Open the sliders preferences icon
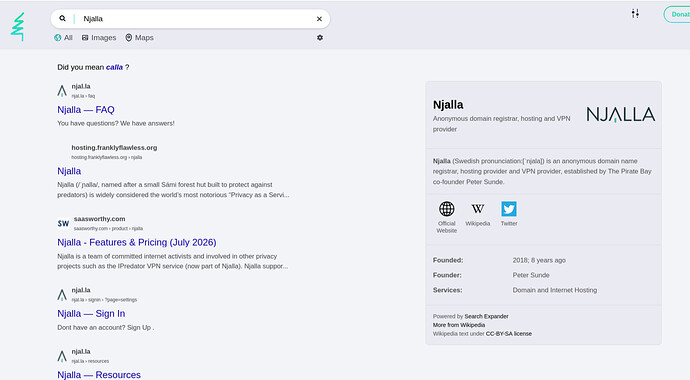Image resolution: width=690 pixels, height=380 pixels. [635, 14]
